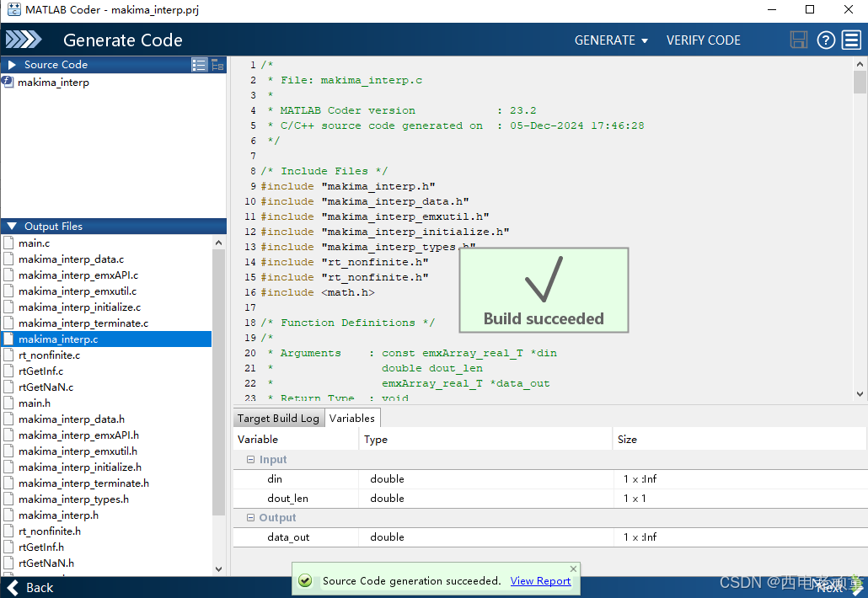The width and height of the screenshot is (868, 598).
Task: Open makima_interp_terminate.c file
Action: (83, 323)
